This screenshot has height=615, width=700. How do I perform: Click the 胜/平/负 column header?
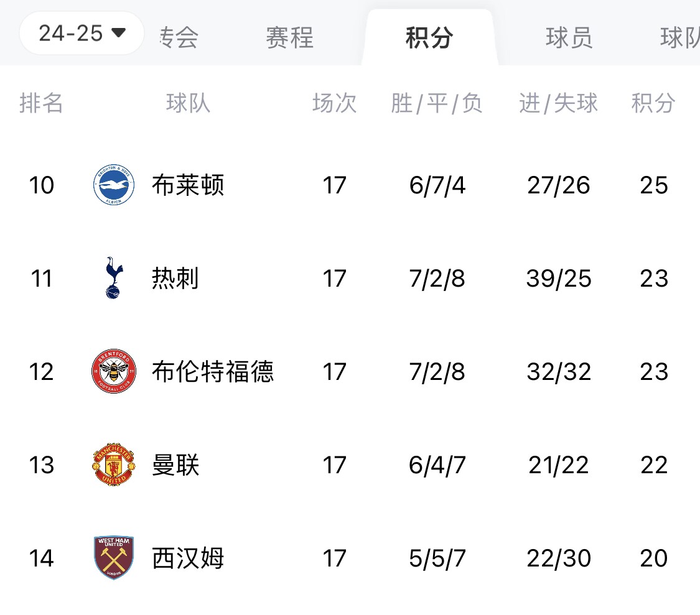437,103
